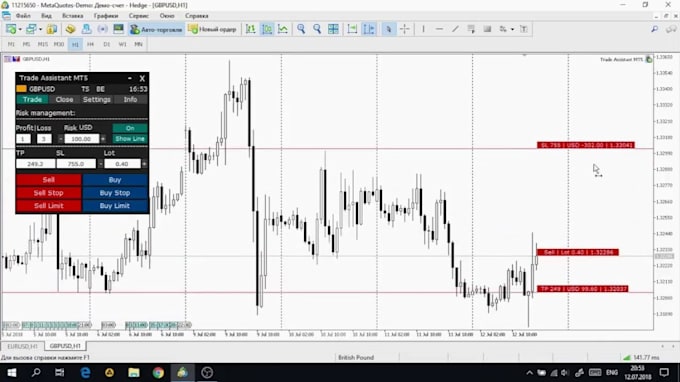Select M1 timeframe
This screenshot has height=382, width=680.
[x=11, y=44]
